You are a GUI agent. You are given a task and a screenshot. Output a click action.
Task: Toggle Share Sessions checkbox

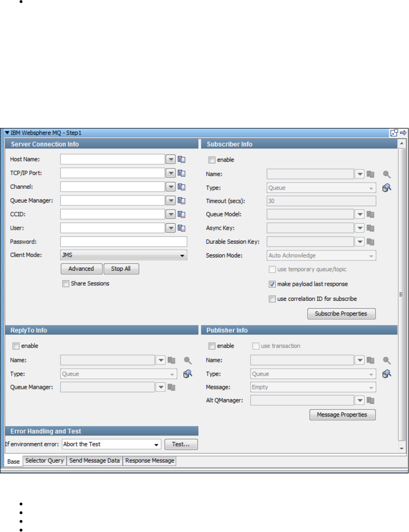coord(66,283)
